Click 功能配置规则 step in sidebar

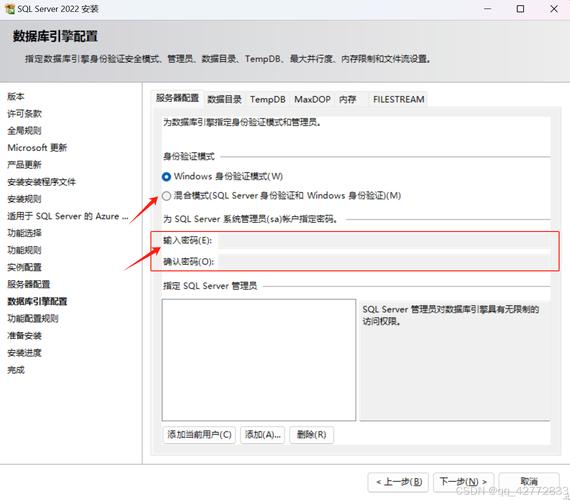[x=33, y=319]
